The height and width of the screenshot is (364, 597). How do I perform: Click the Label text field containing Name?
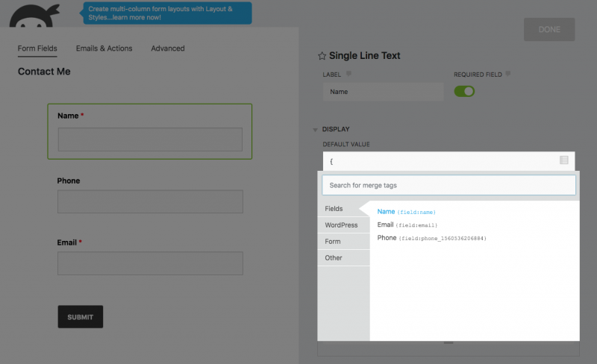point(383,92)
